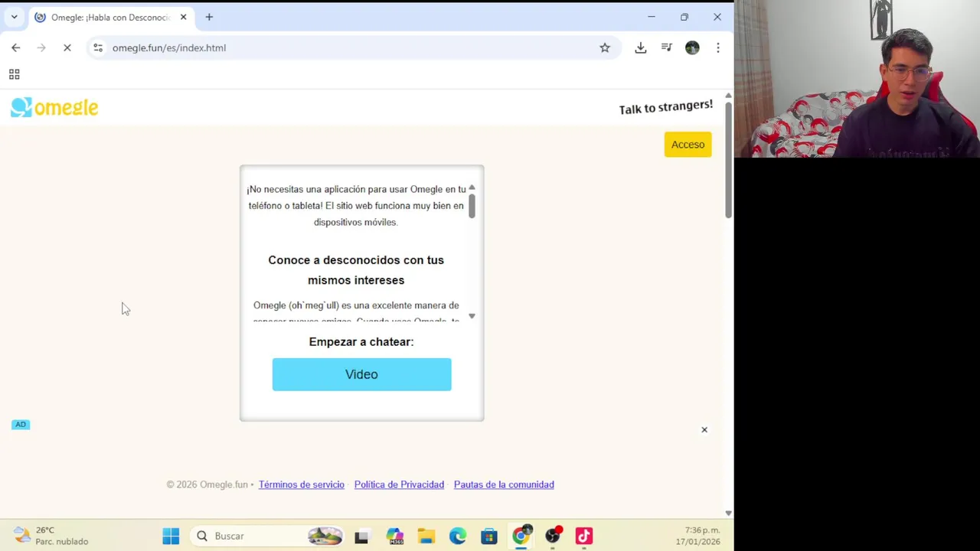The height and width of the screenshot is (551, 980).
Task: Click the text box scroll down arrow
Action: point(472,315)
